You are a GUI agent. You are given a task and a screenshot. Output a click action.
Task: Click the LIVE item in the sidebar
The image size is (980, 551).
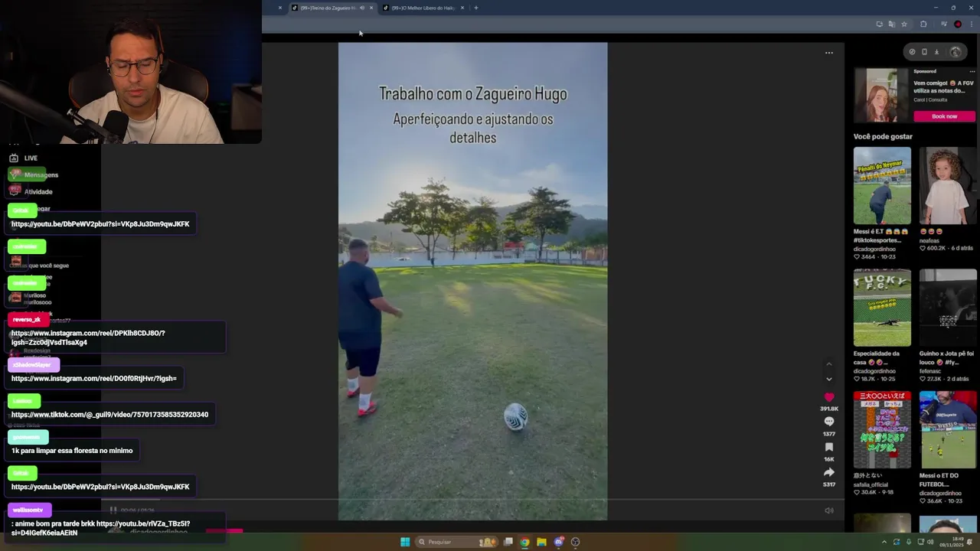click(x=31, y=158)
